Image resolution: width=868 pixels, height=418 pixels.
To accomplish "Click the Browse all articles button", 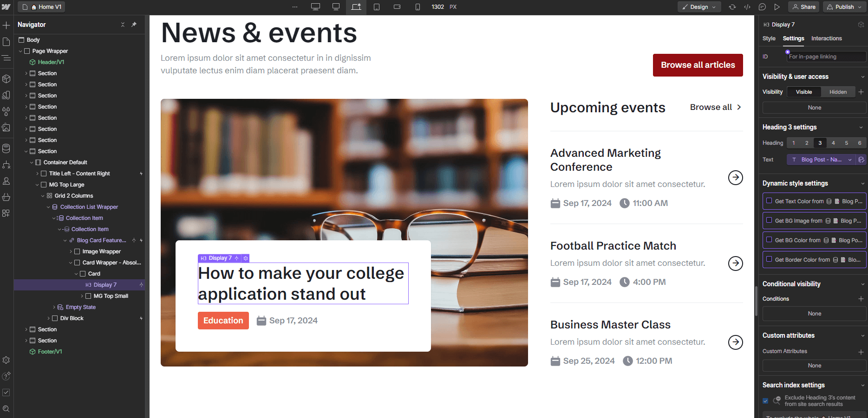I will click(698, 65).
